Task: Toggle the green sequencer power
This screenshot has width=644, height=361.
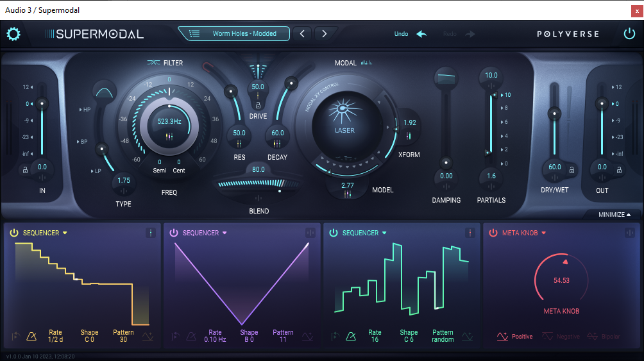Action: click(334, 233)
